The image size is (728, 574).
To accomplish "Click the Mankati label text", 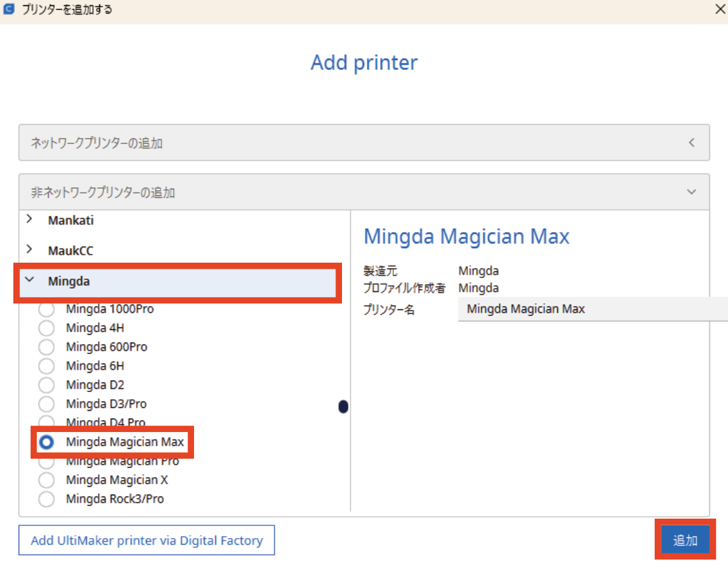I will click(71, 220).
